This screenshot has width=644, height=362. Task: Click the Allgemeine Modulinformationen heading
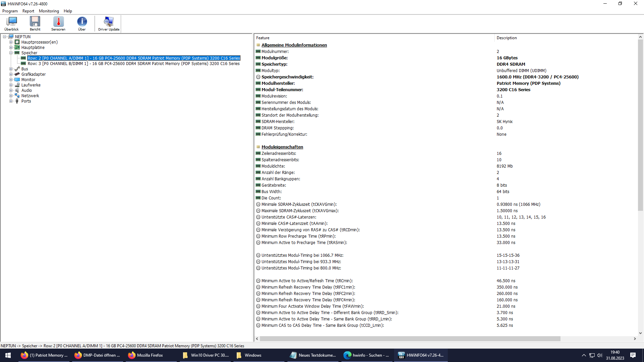click(294, 45)
